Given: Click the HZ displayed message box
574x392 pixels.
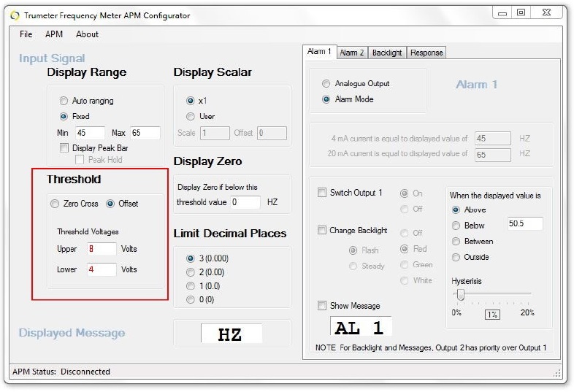Looking at the screenshot, I should pos(231,334).
